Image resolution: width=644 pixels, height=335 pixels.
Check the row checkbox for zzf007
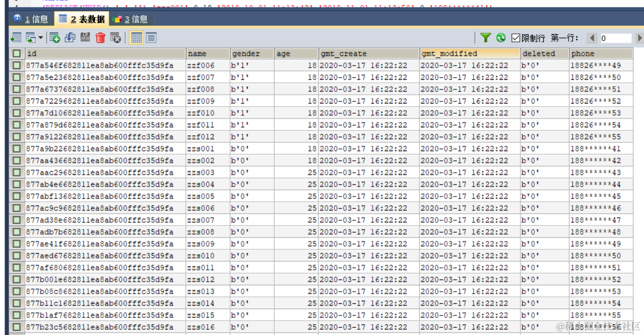pyautogui.click(x=17, y=77)
